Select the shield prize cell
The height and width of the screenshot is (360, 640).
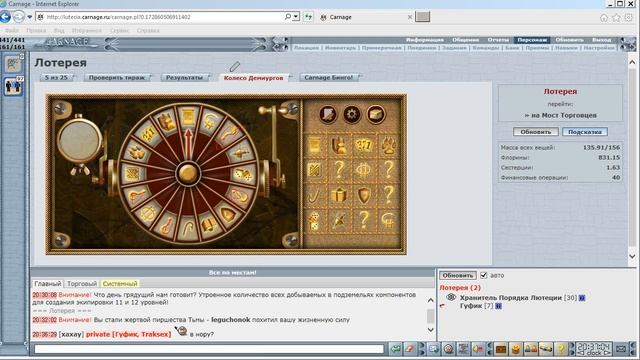363,195
